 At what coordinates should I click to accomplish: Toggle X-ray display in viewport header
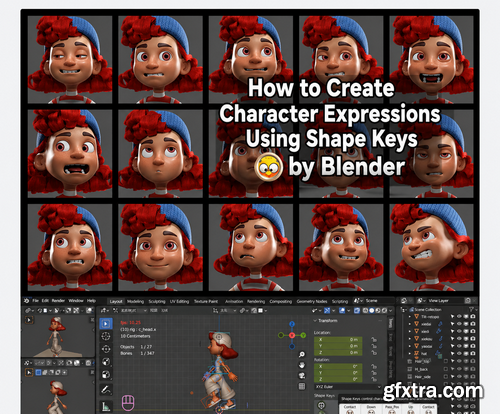point(357,311)
